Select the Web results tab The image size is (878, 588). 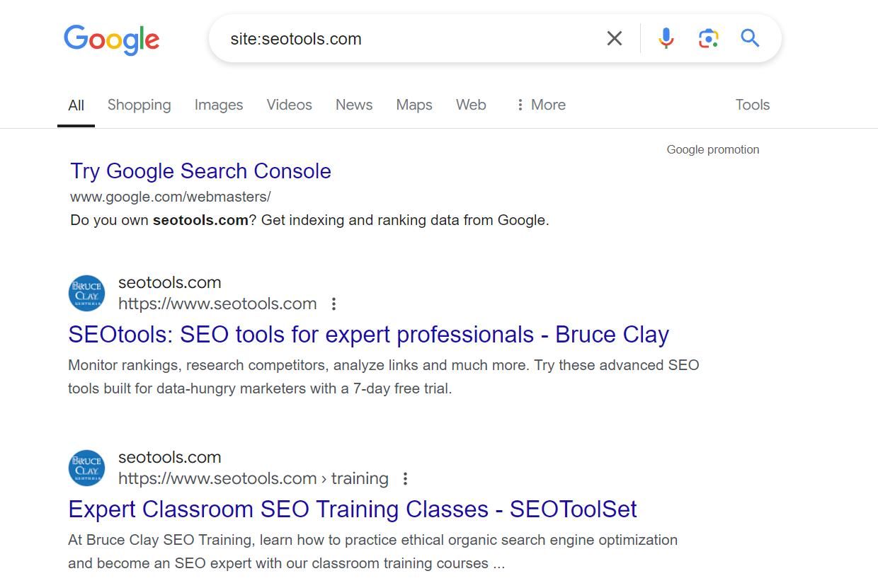coord(471,105)
